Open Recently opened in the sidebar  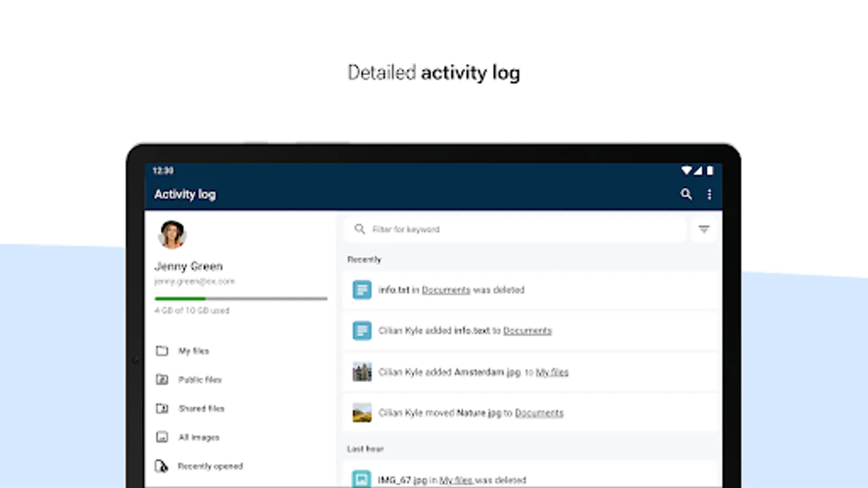(210, 466)
